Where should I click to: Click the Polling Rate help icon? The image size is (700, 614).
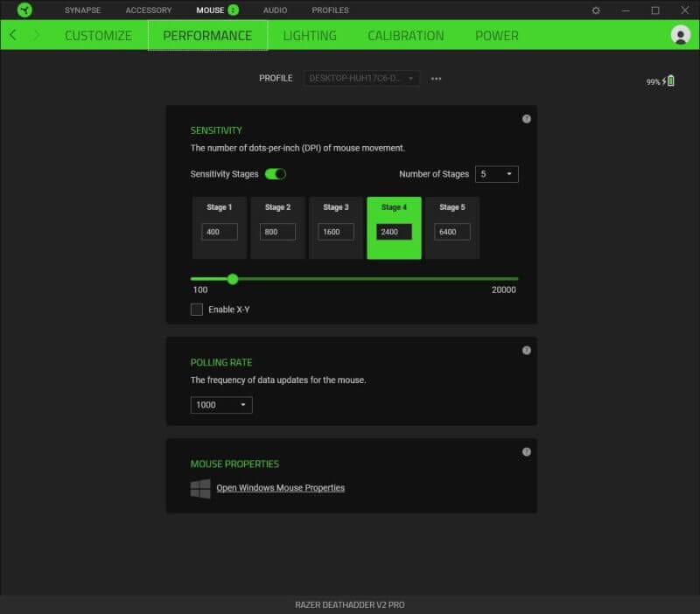527,351
